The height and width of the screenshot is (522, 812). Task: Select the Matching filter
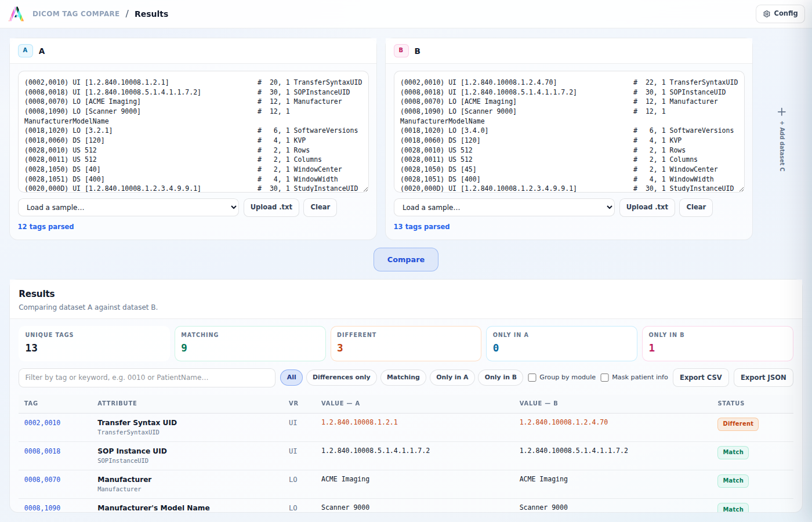click(403, 378)
